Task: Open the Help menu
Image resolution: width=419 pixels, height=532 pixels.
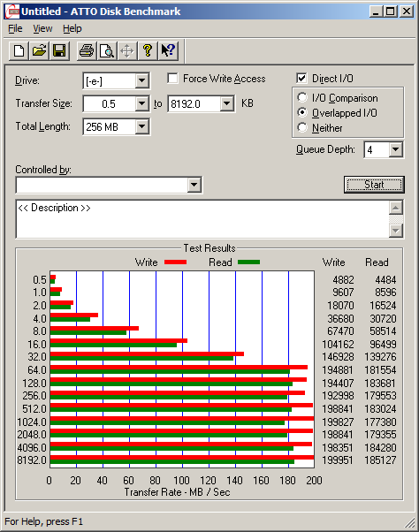Action: coord(72,29)
